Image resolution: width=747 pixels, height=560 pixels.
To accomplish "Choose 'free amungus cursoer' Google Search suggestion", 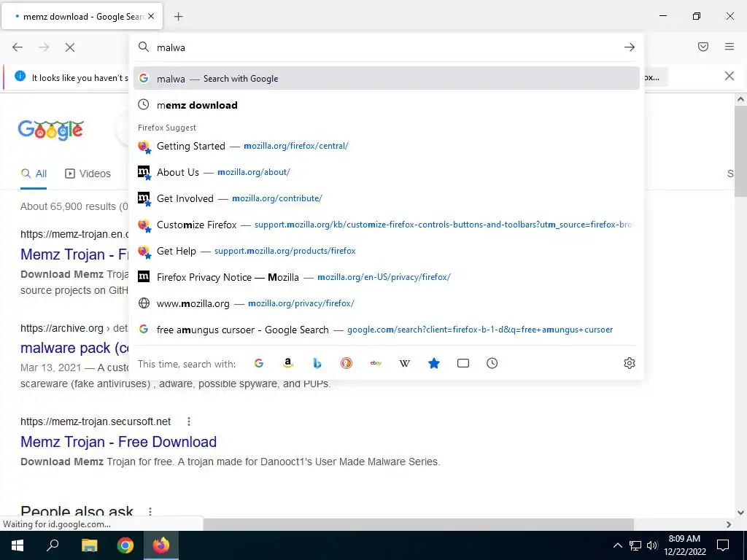I will [x=387, y=330].
